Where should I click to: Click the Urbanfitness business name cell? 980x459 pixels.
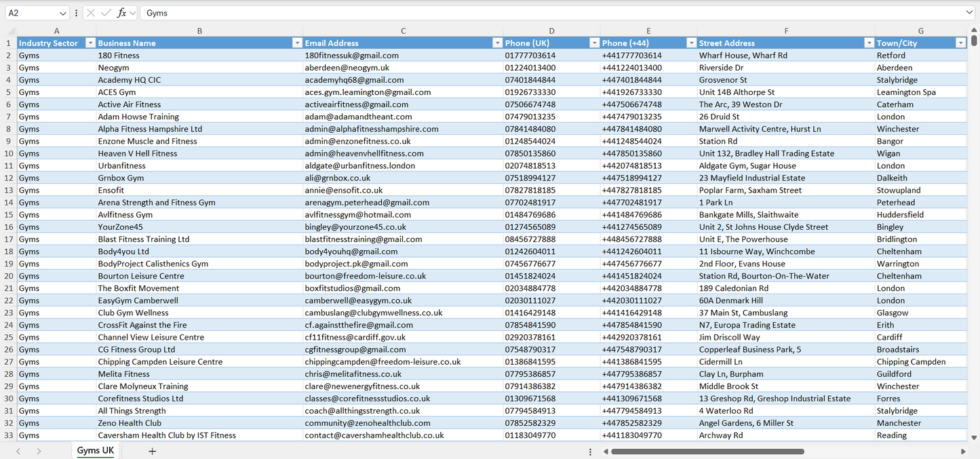(x=199, y=165)
